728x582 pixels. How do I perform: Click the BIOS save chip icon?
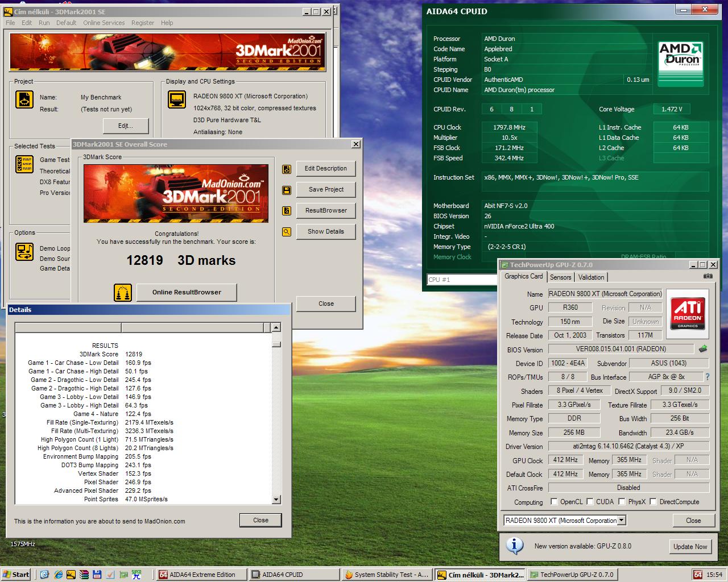click(x=703, y=349)
